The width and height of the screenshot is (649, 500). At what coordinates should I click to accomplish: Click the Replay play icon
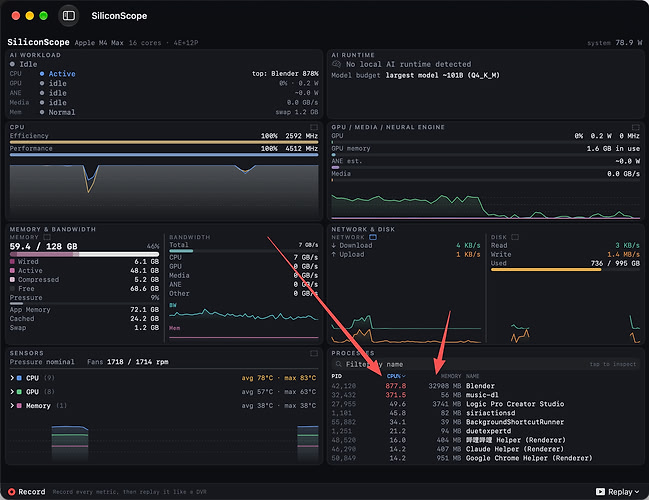pos(600,492)
